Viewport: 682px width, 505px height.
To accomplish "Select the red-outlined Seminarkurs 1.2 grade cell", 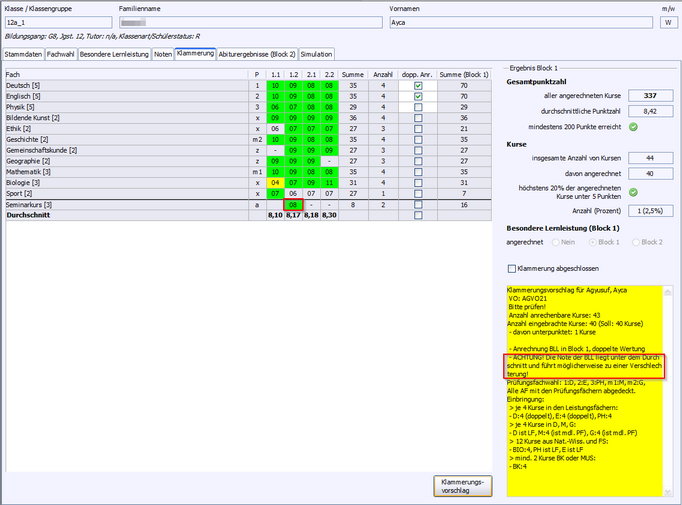I will 292,203.
